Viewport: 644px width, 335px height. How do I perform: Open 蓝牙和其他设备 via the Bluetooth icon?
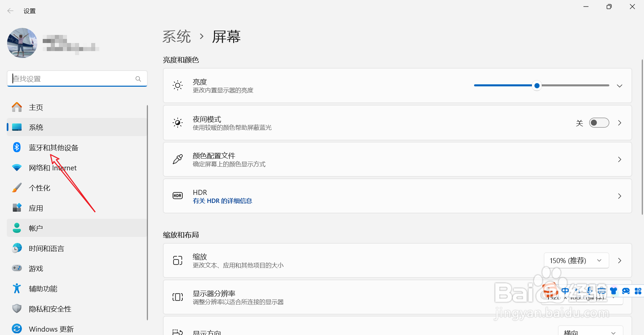pyautogui.click(x=16, y=147)
